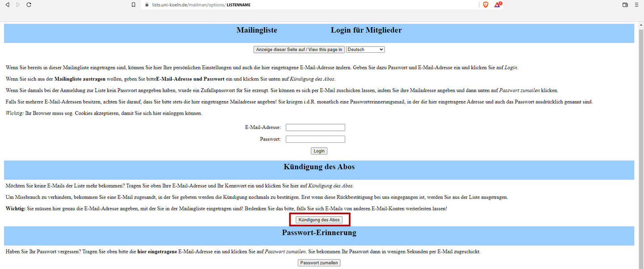Click the 'Login für Mitglieder' heading
644x269 pixels.
coord(366,30)
